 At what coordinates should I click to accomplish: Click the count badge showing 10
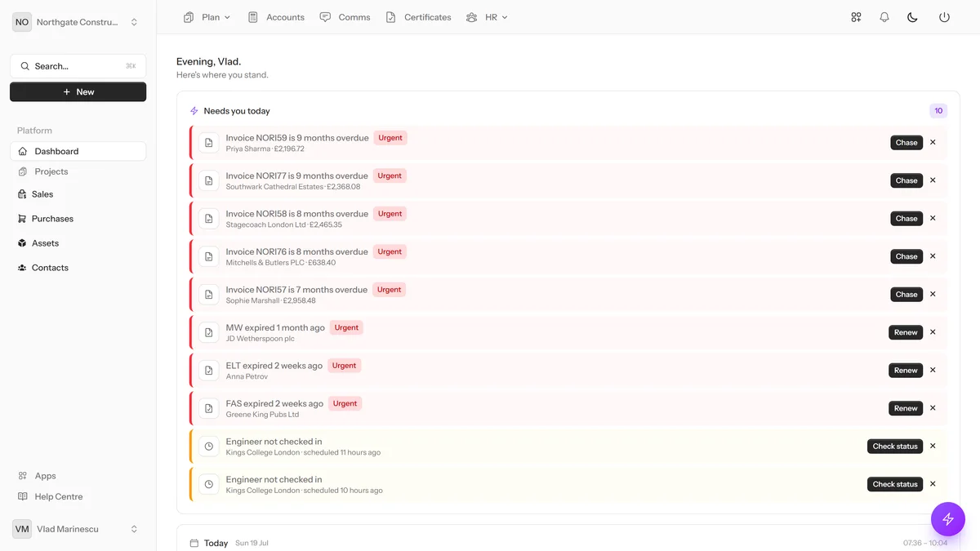click(938, 111)
